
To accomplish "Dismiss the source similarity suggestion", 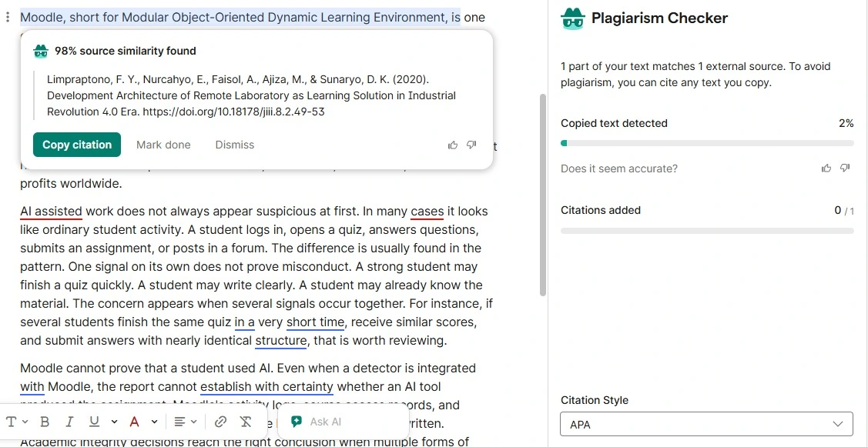I will pyautogui.click(x=235, y=145).
